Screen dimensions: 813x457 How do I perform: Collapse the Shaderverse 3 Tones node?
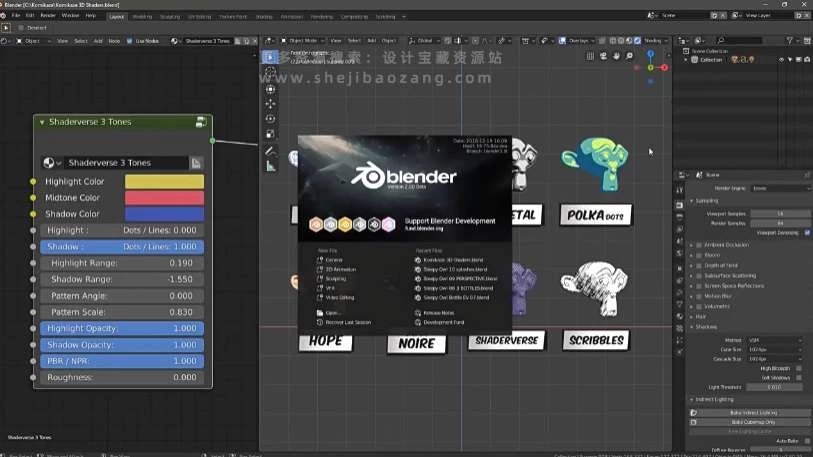coord(42,122)
